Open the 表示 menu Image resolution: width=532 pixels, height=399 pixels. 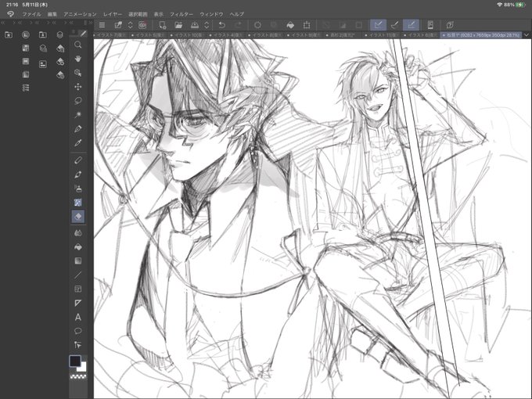[x=159, y=14]
